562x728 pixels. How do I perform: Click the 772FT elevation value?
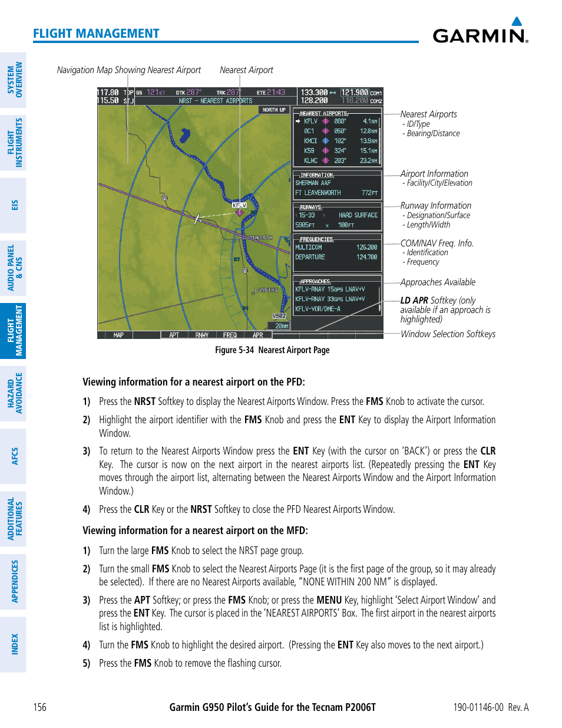coord(370,193)
